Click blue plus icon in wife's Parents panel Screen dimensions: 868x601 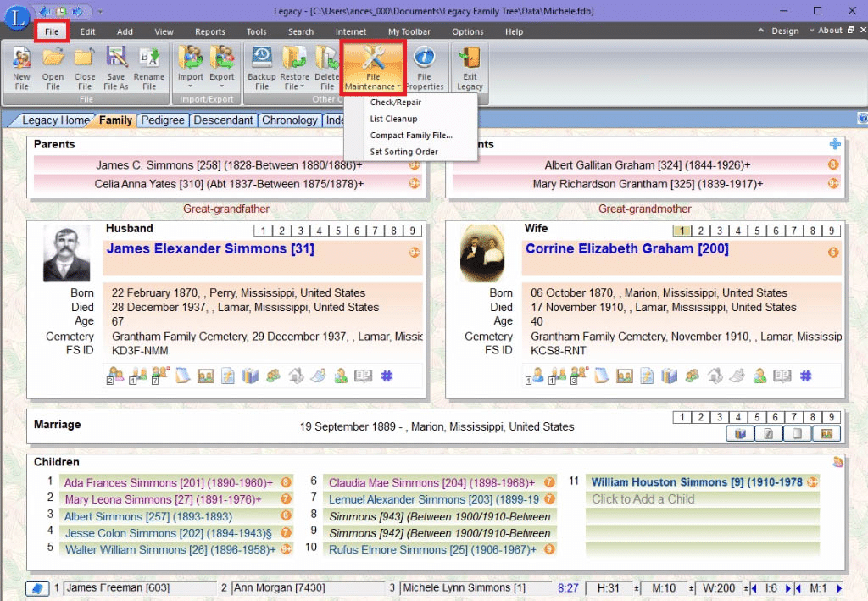(835, 144)
